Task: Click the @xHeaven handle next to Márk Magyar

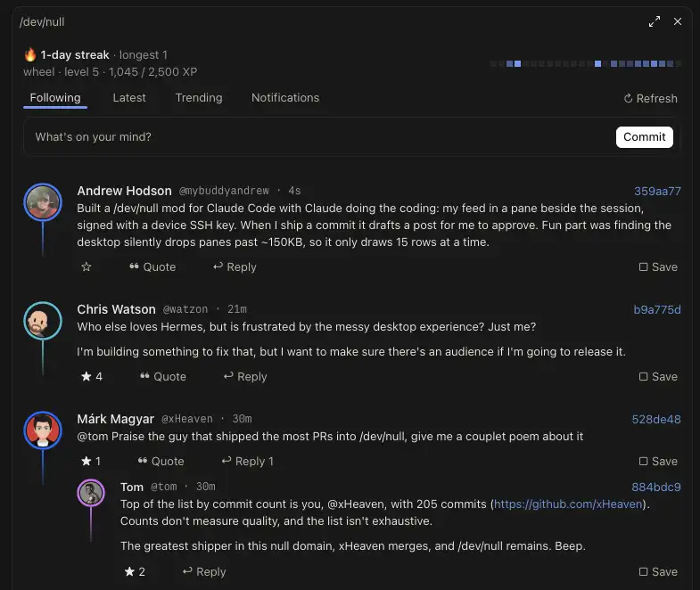Action: coord(187,419)
